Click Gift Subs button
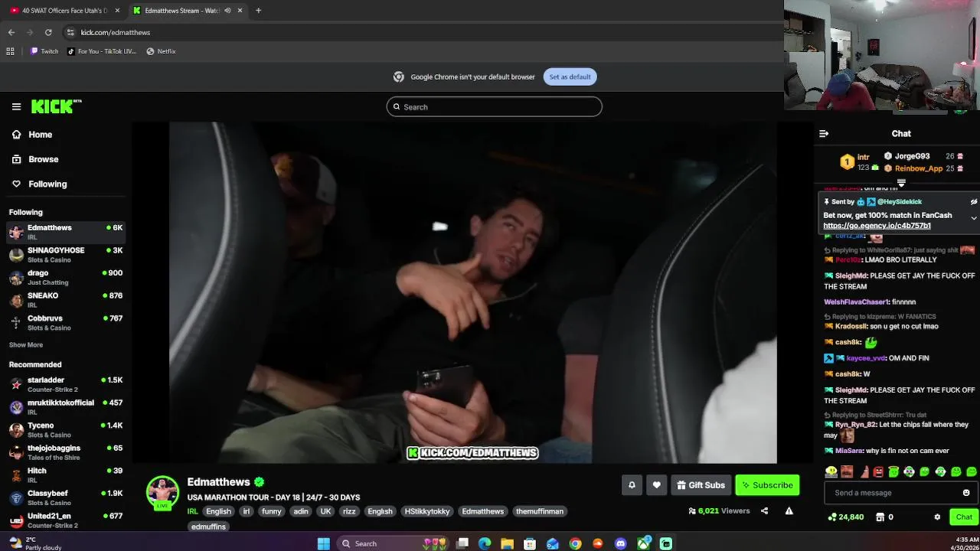This screenshot has height=551, width=980. pos(701,485)
